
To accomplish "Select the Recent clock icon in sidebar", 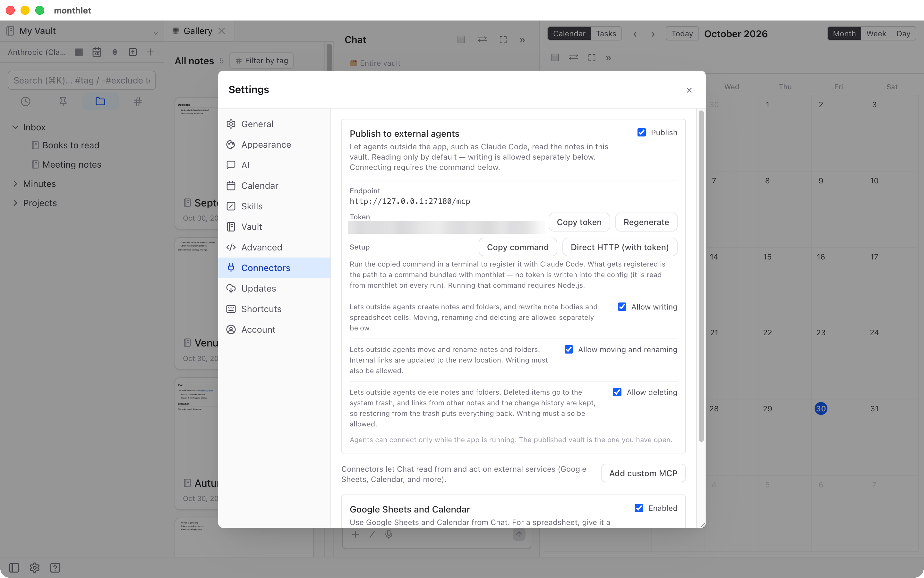I will coord(26,101).
